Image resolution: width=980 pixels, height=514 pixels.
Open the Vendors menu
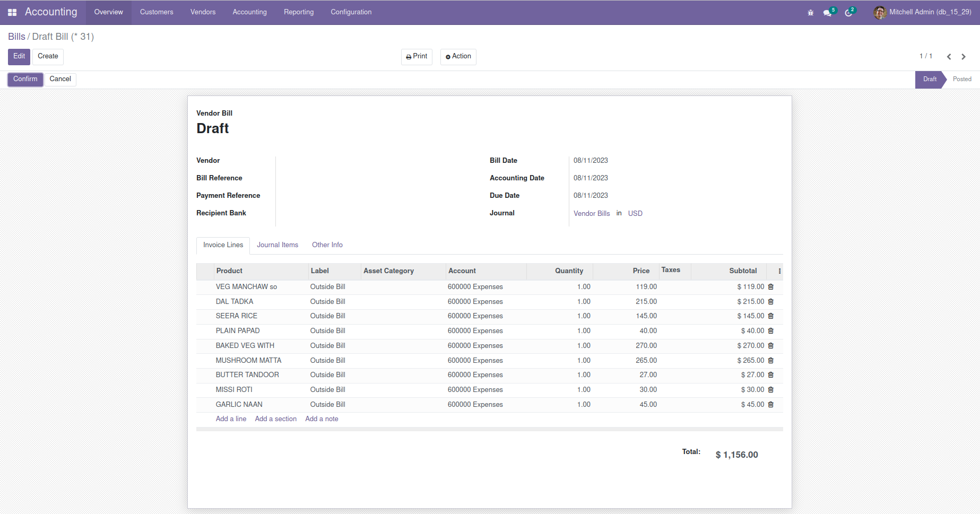(203, 12)
